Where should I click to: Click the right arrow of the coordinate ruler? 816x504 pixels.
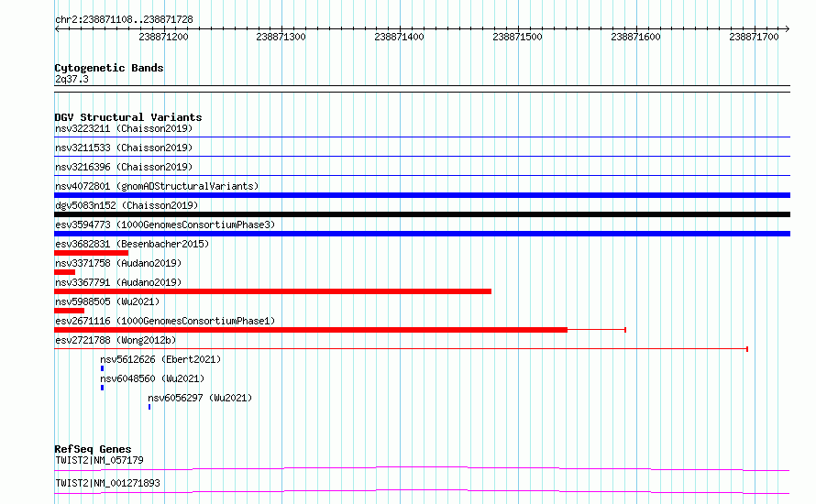[x=788, y=29]
